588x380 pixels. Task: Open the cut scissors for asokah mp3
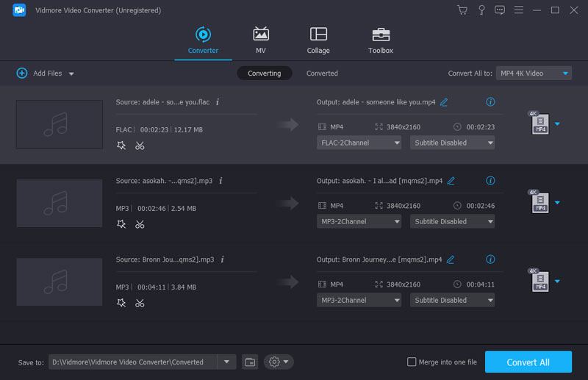click(x=140, y=224)
